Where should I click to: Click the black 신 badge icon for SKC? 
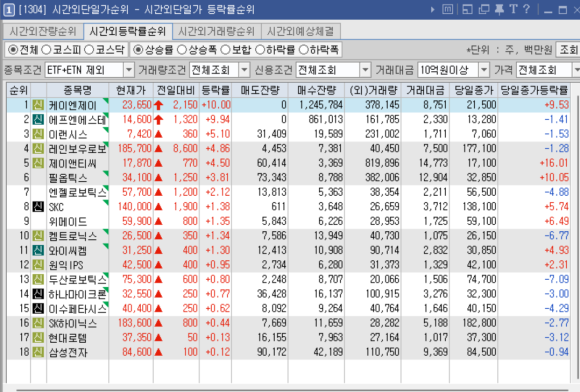[38, 207]
